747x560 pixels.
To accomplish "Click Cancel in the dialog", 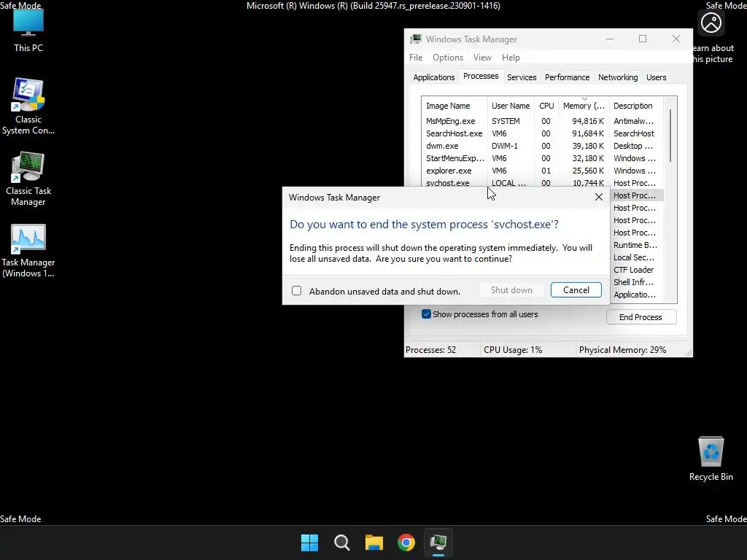I will (x=576, y=290).
